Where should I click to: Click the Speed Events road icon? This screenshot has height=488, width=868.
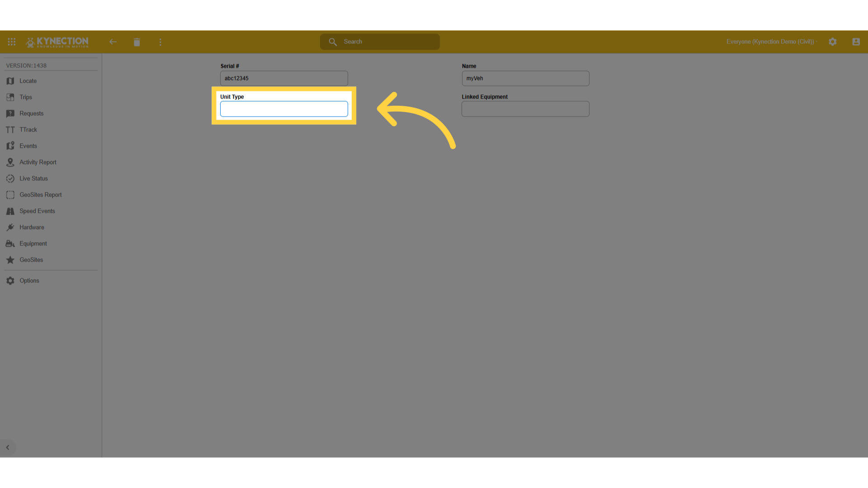10,211
